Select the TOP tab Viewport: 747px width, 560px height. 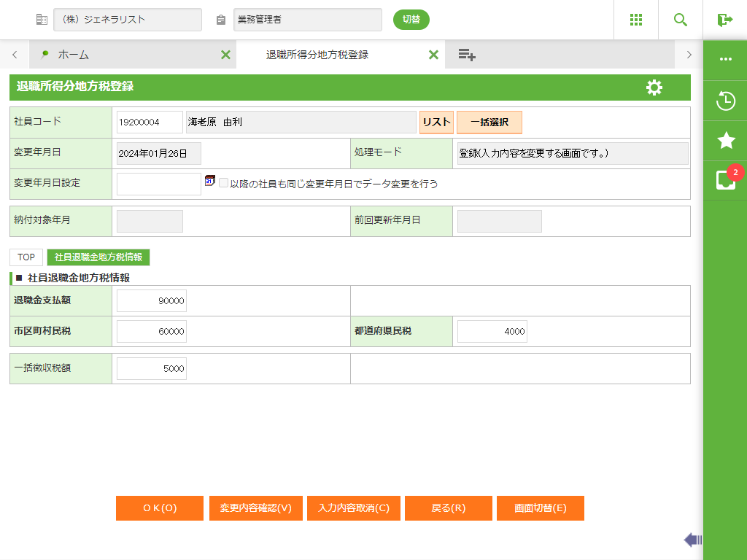(26, 257)
